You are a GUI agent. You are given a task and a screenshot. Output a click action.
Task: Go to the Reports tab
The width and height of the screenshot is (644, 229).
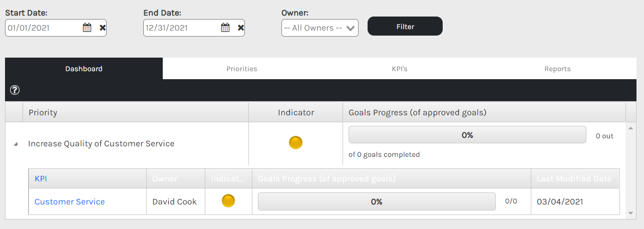tap(557, 69)
